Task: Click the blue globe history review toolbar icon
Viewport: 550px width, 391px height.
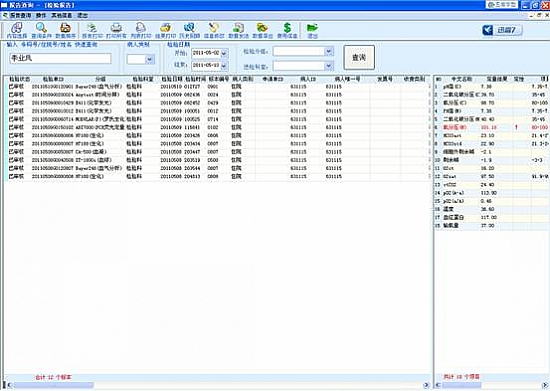Action: coord(189,30)
